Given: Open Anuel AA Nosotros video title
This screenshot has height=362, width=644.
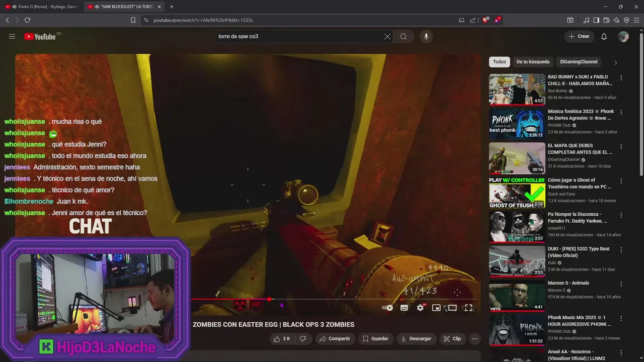Looking at the screenshot, I should coord(577,355).
